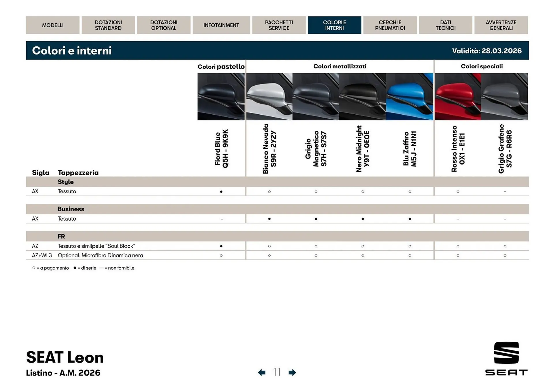Image resolution: width=554 pixels, height=392 pixels.
Task: Click the Validità: 28.03.2026 text
Action: (487, 51)
